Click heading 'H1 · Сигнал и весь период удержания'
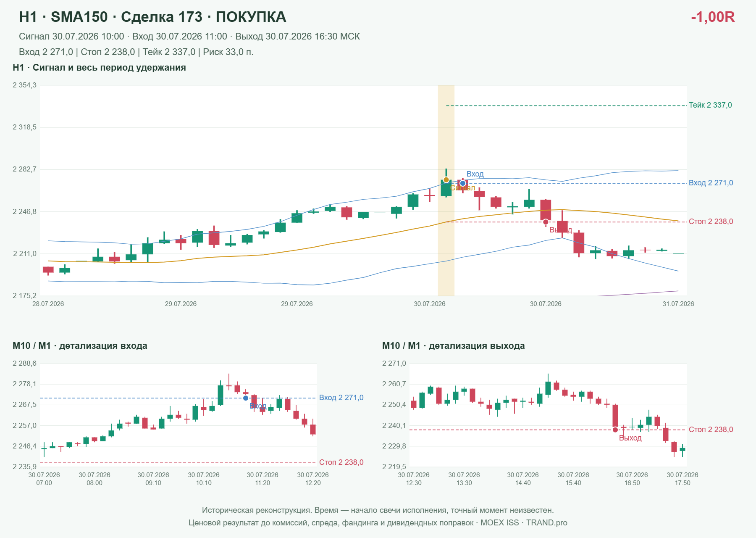 click(x=99, y=68)
